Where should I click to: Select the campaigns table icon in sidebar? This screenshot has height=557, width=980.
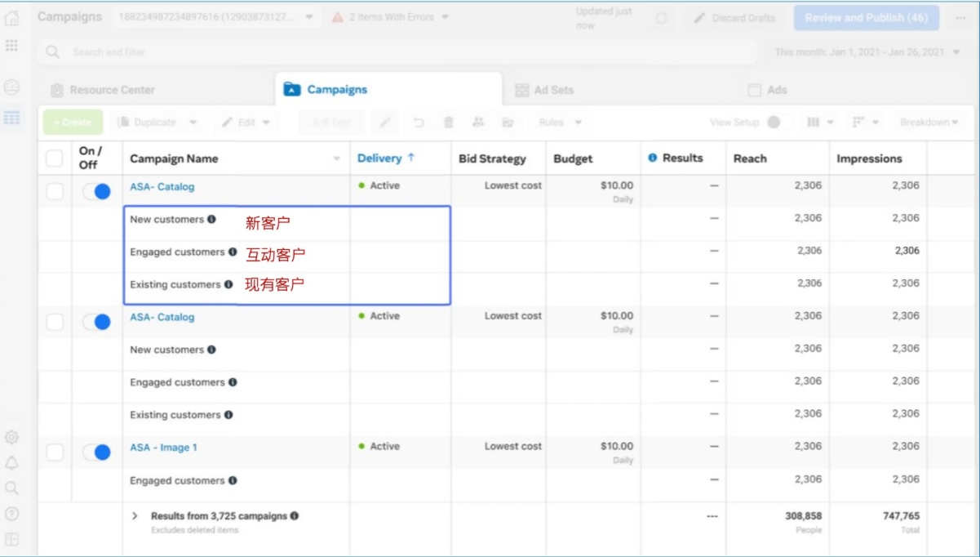pyautogui.click(x=11, y=118)
